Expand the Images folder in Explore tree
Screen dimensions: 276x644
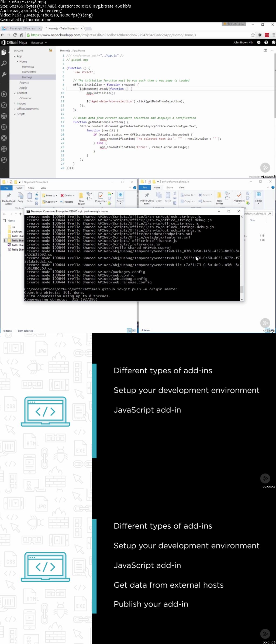point(15,103)
